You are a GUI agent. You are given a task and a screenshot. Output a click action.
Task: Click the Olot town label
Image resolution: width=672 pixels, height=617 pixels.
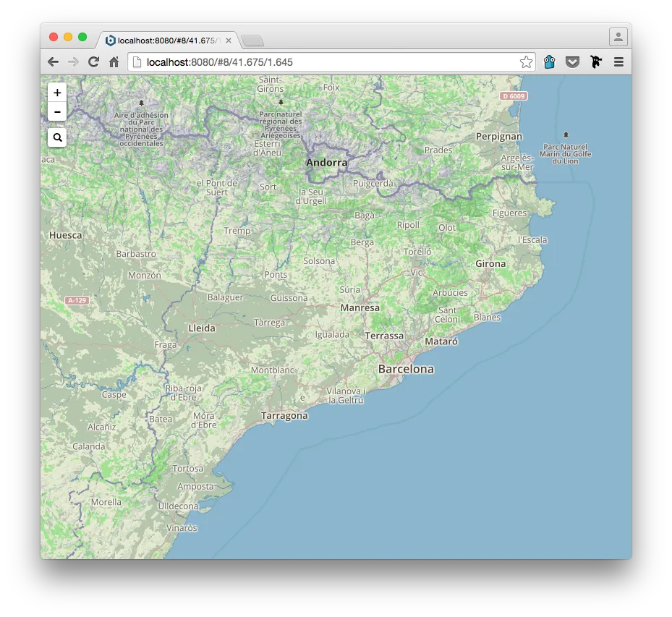click(x=447, y=228)
